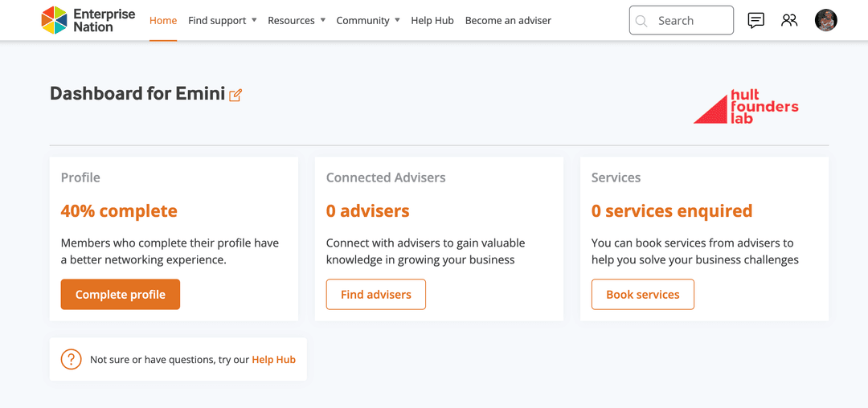This screenshot has width=868, height=408.
Task: Click the 40% complete profile heading
Action: pyautogui.click(x=119, y=211)
